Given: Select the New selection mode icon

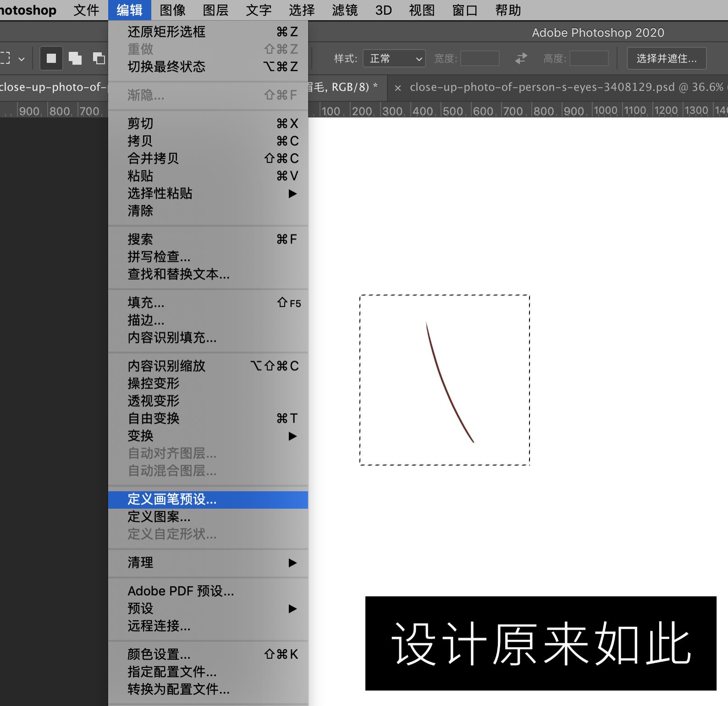Looking at the screenshot, I should pos(51,59).
